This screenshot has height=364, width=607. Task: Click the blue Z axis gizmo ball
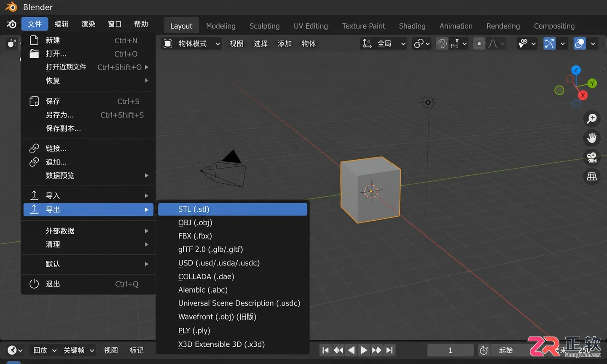(576, 70)
